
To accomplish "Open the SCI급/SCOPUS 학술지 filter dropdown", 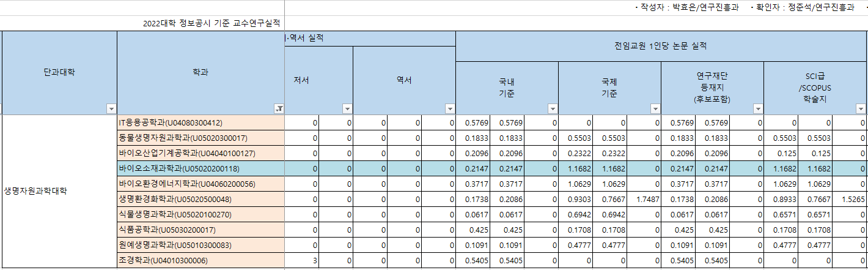I will coord(861,109).
